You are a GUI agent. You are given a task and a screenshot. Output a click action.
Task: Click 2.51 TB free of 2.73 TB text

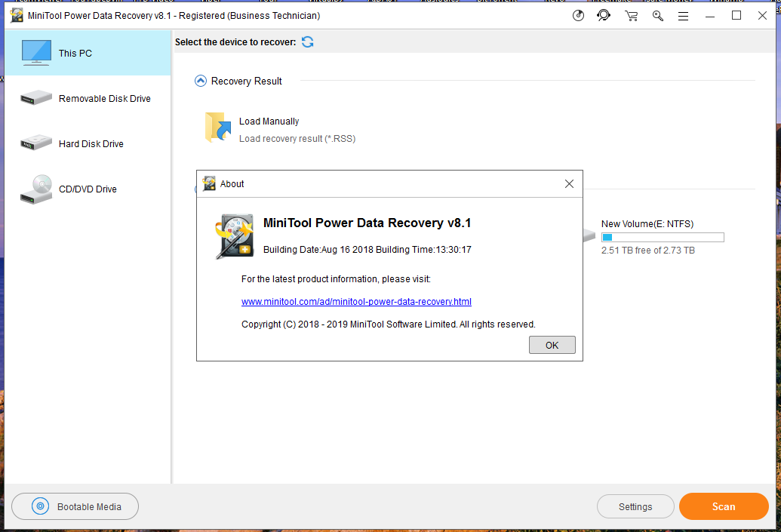[648, 250]
